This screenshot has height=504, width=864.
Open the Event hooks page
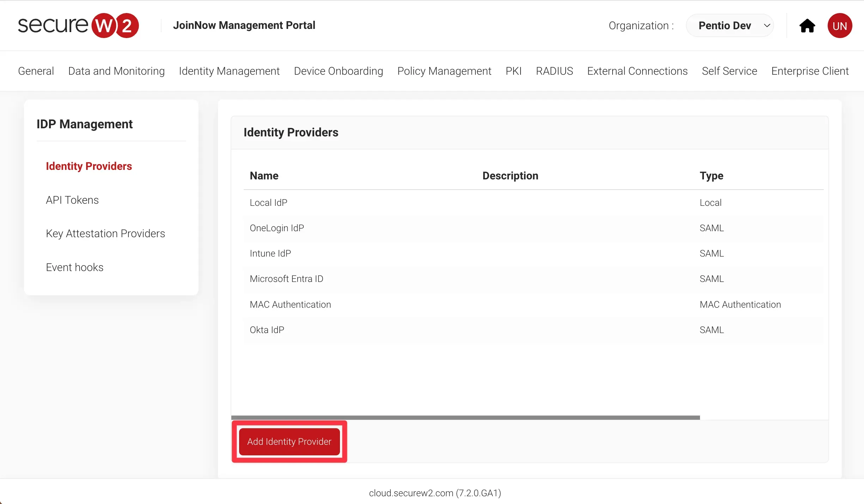(x=74, y=267)
